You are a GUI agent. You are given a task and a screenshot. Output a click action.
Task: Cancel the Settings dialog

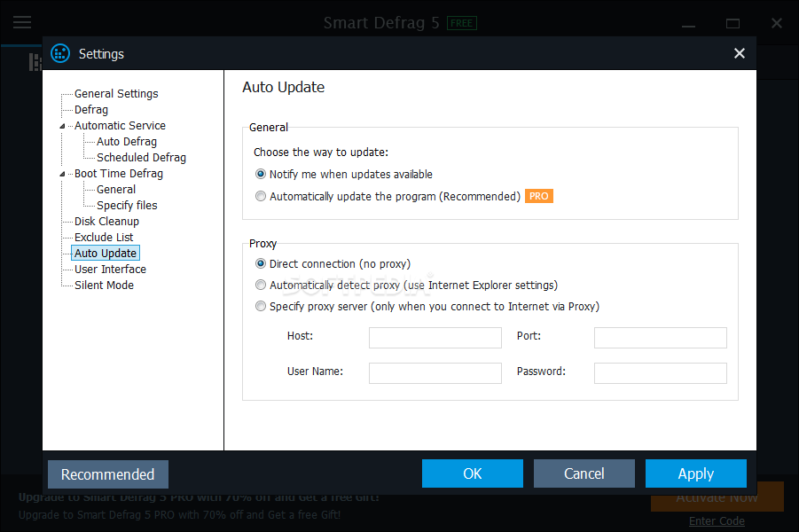pos(584,473)
